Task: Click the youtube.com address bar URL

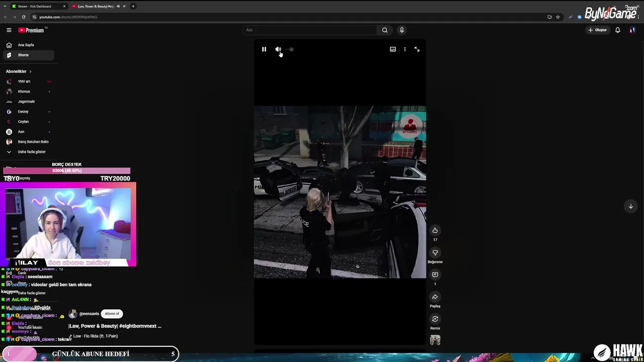Action: coord(68,17)
